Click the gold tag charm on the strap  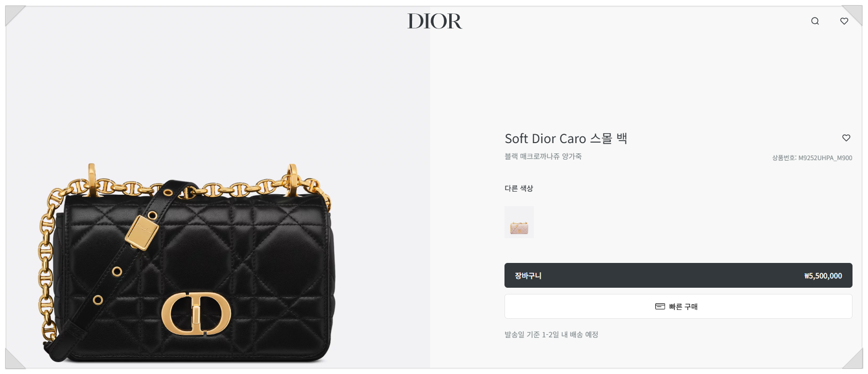point(142,232)
